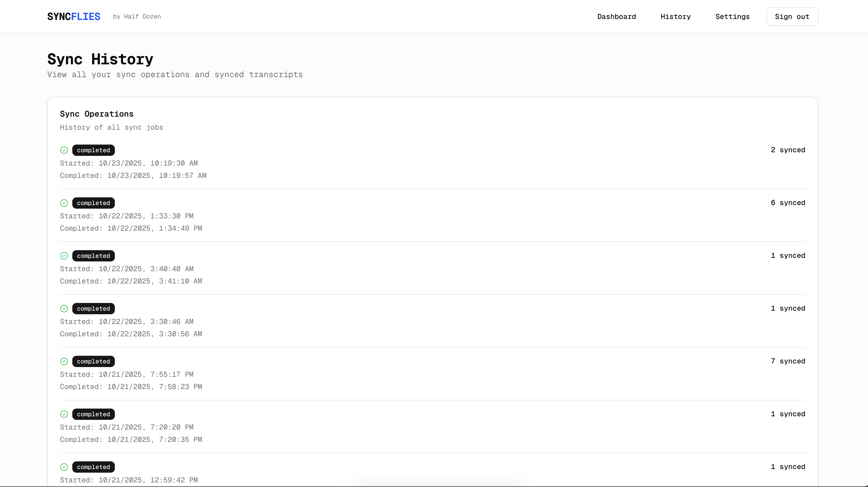868x487 pixels.
Task: Click check icon of 7:20:20 PM sync
Action: 64,414
